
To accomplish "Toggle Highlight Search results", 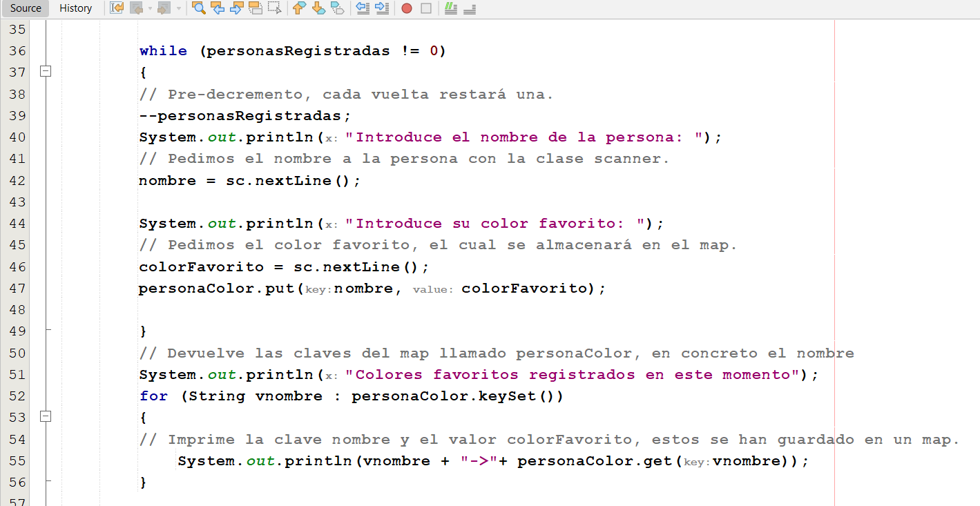I will [x=254, y=8].
